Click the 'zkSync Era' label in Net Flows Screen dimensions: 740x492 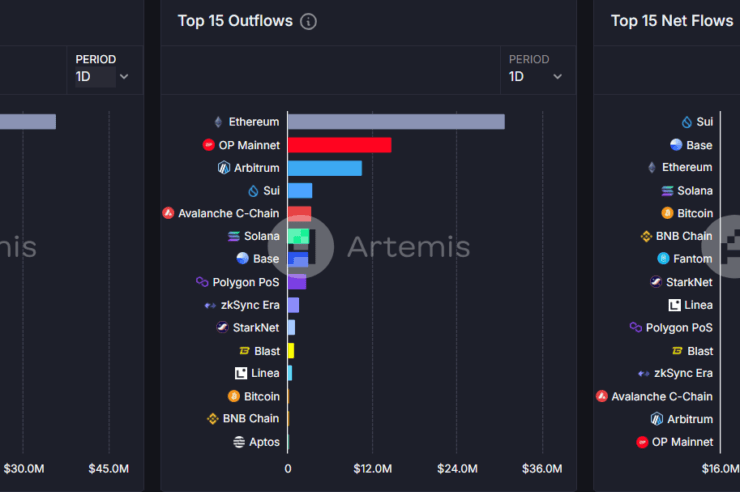pos(683,373)
